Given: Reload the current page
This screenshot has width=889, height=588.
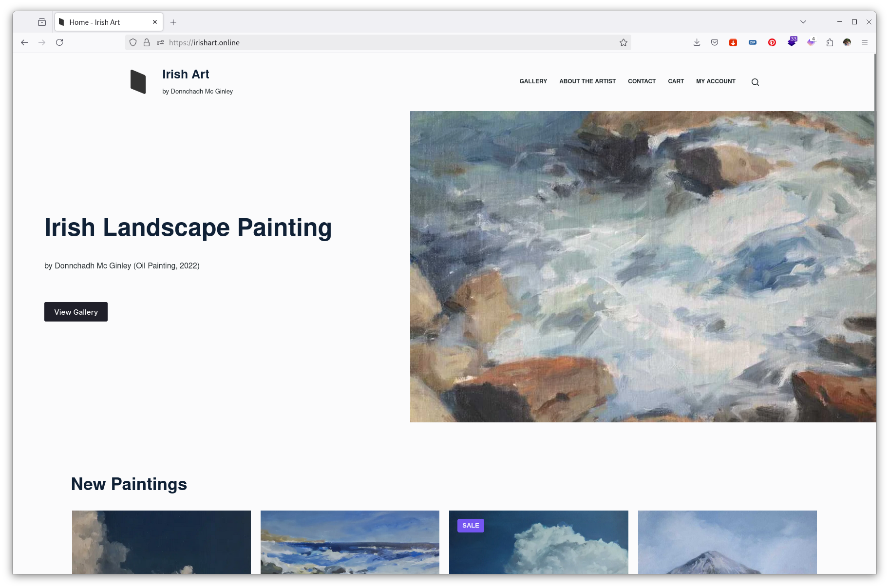Looking at the screenshot, I should click(x=59, y=42).
